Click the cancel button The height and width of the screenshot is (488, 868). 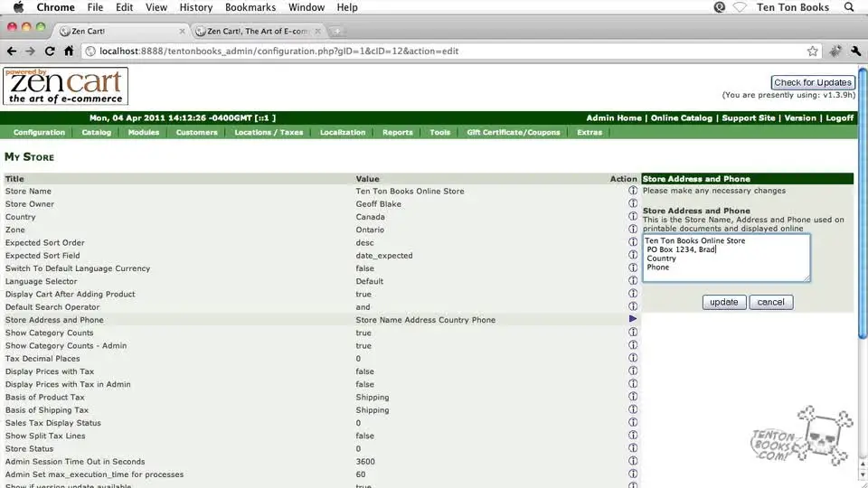[770, 302]
